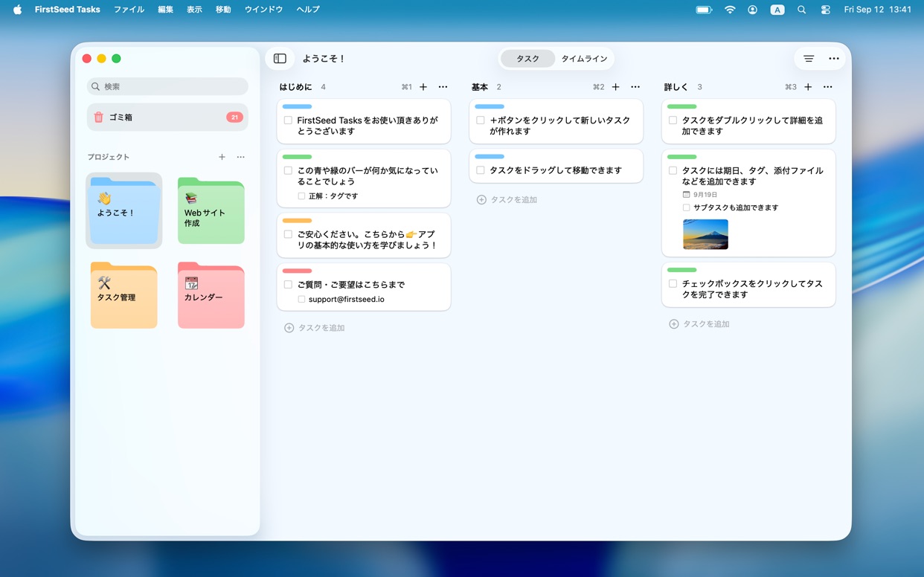Add a task to the はじめに column with plus
The width and height of the screenshot is (924, 577).
(x=423, y=87)
